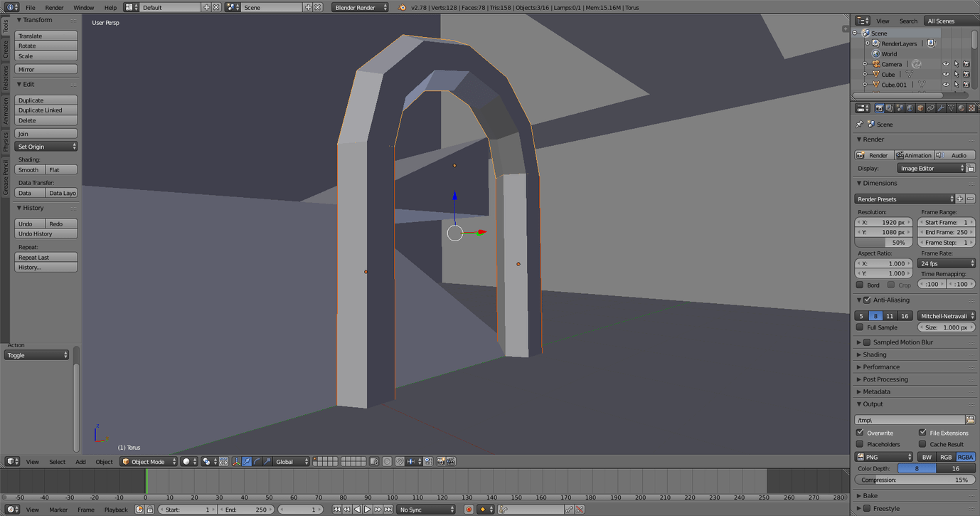Open Object Constraints properties via chain link icon
This screenshot has width=980, height=516.
tap(931, 107)
